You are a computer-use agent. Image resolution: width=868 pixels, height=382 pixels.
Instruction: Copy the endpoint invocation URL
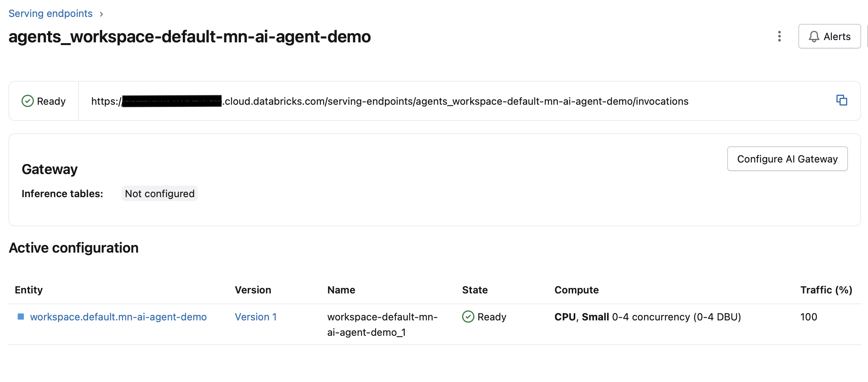tap(842, 101)
